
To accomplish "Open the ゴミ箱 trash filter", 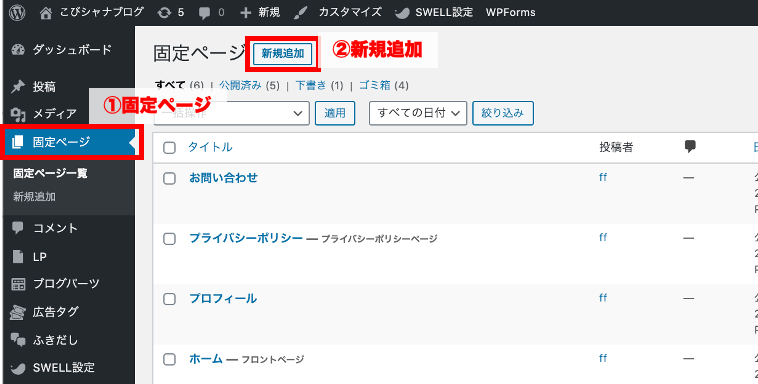I will [x=375, y=86].
